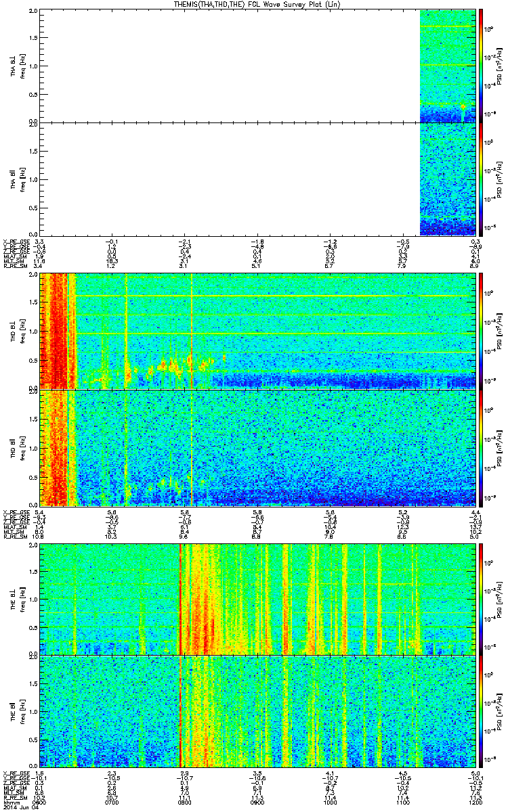The width and height of the screenshot is (508, 812).
Task: Click the PSD color bar beside THE BII
Action: (x=481, y=711)
